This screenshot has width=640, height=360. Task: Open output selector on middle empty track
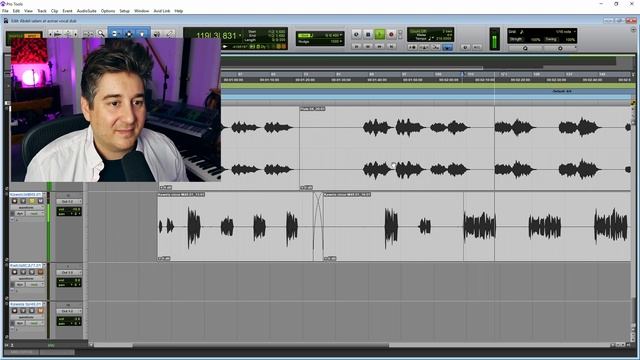coord(69,272)
